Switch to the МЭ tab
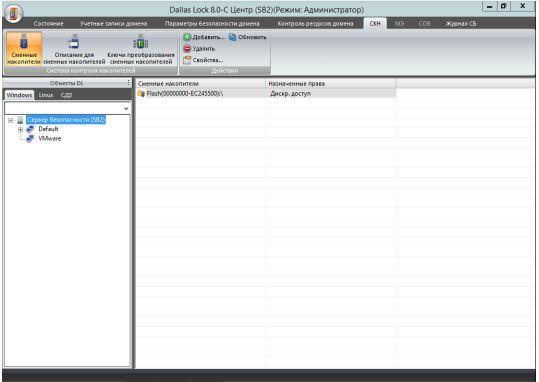The image size is (539, 382). 399,24
